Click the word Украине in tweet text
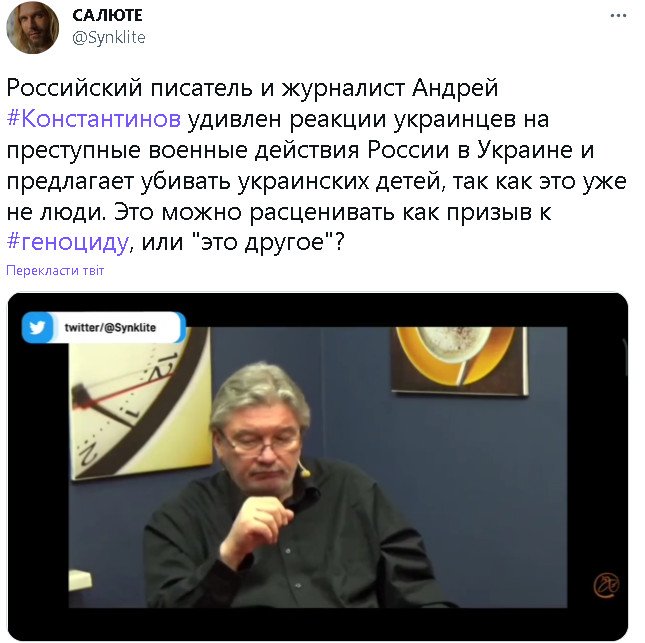This screenshot has width=645, height=643. [525, 150]
